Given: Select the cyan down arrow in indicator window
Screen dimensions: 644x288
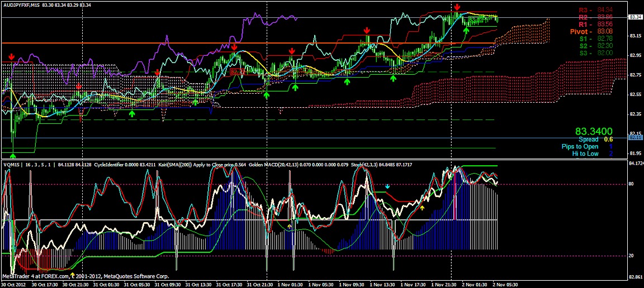Looking at the screenshot, I should 387,186.
